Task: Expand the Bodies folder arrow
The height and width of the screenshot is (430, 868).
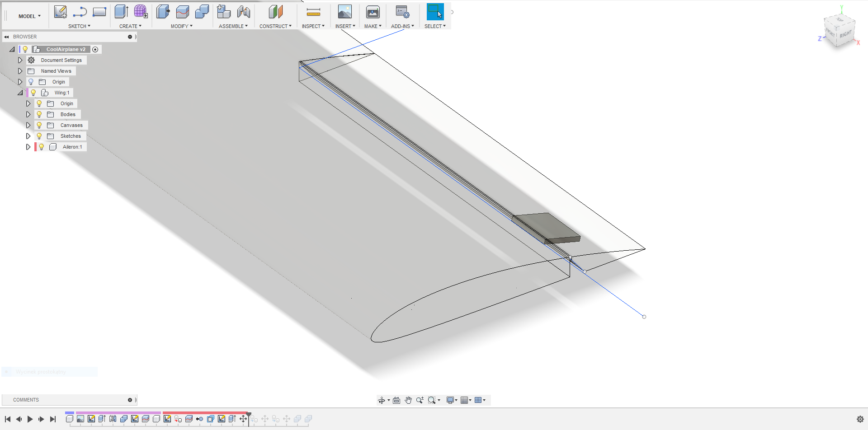Action: (x=28, y=114)
